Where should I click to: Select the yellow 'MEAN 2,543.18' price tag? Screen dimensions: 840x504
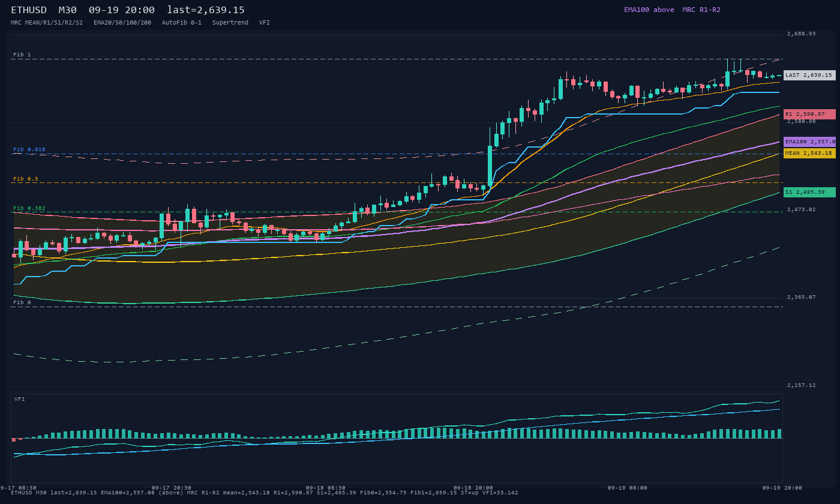tap(809, 153)
